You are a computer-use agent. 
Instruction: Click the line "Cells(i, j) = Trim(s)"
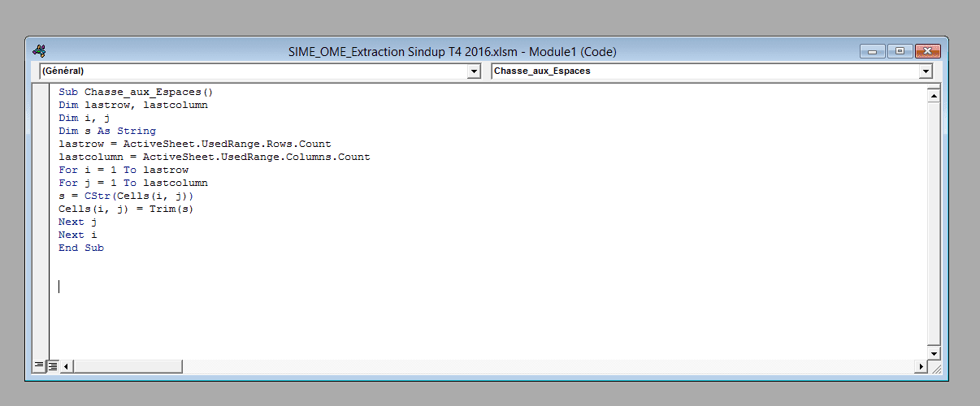(127, 209)
